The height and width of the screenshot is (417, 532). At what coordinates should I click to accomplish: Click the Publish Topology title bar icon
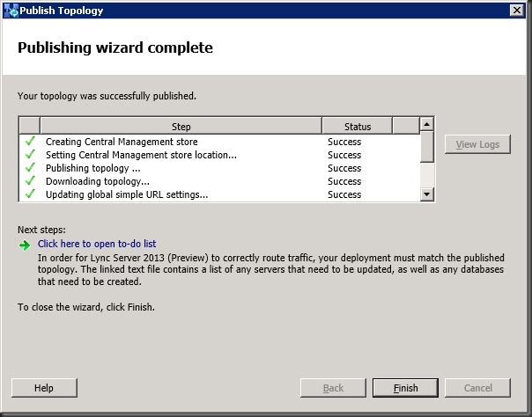coord(11,11)
